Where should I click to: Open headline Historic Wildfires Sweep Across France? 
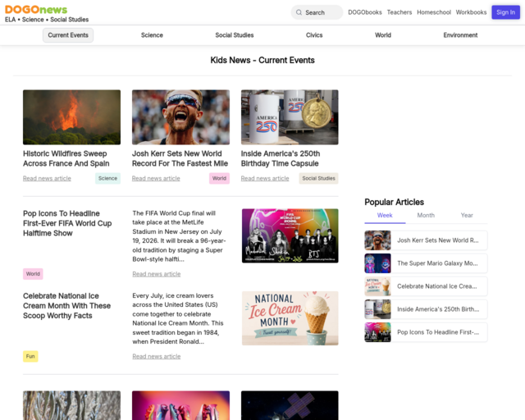[66, 158]
